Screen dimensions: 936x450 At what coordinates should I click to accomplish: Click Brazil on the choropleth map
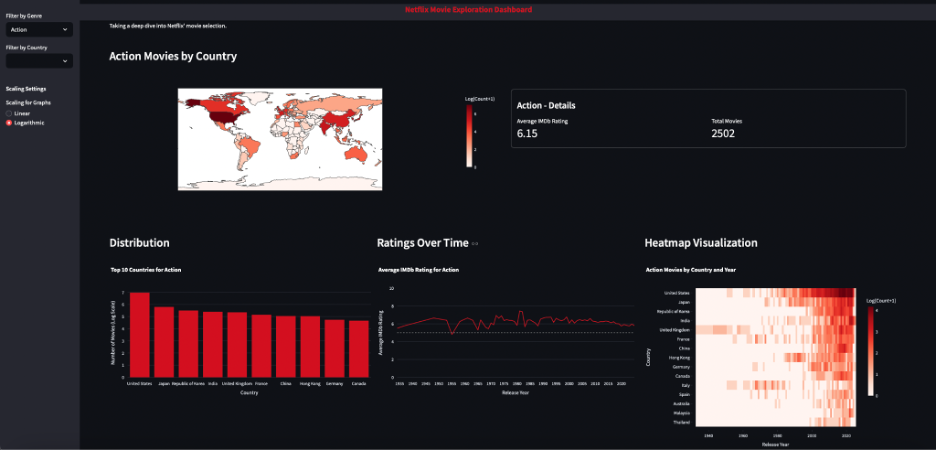[251, 147]
